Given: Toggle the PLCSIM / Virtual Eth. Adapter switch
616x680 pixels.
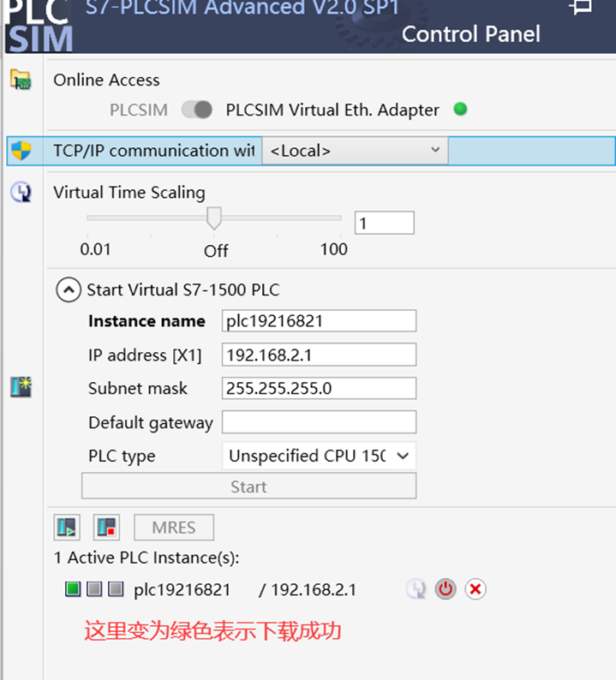Looking at the screenshot, I should click(x=197, y=110).
